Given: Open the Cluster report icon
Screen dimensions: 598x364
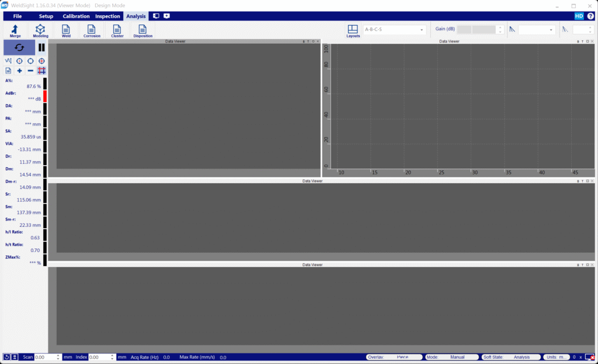Looking at the screenshot, I should pyautogui.click(x=117, y=31).
